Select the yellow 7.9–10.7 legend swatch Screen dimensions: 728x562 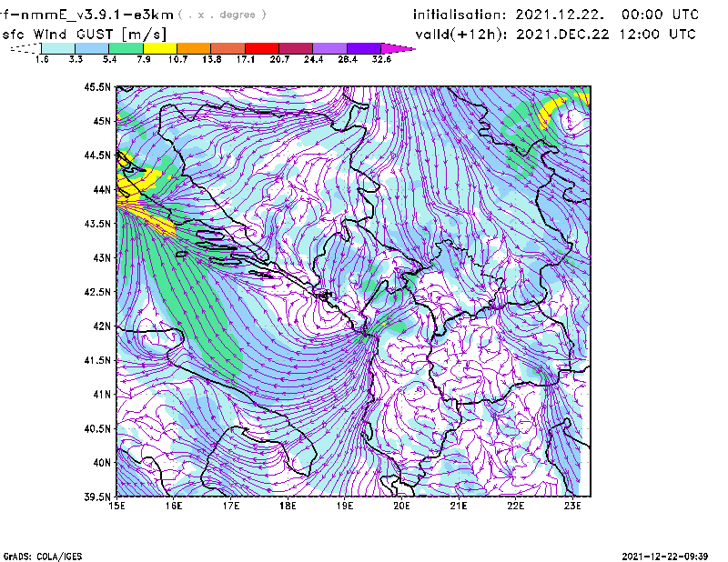coord(160,48)
